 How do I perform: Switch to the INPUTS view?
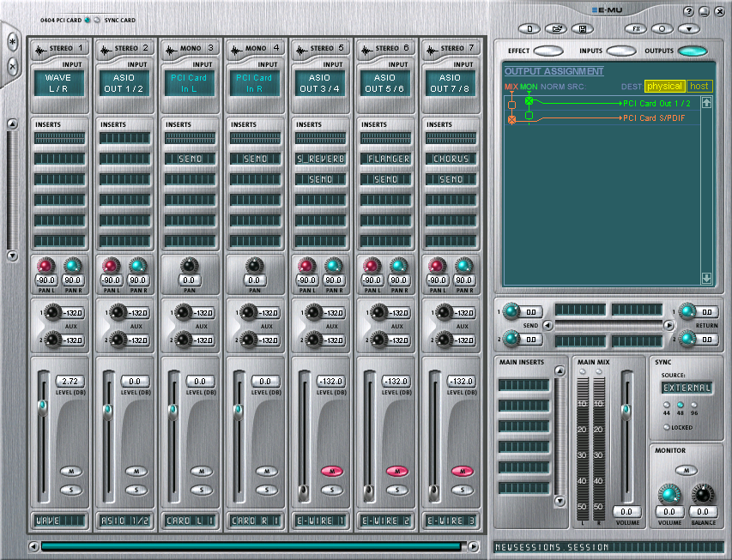pyautogui.click(x=621, y=51)
